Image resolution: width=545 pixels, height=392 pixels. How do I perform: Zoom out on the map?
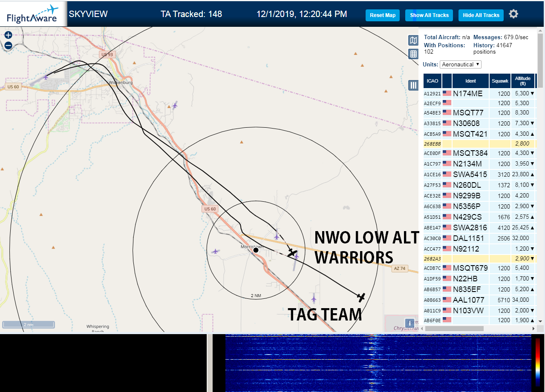pyautogui.click(x=8, y=46)
